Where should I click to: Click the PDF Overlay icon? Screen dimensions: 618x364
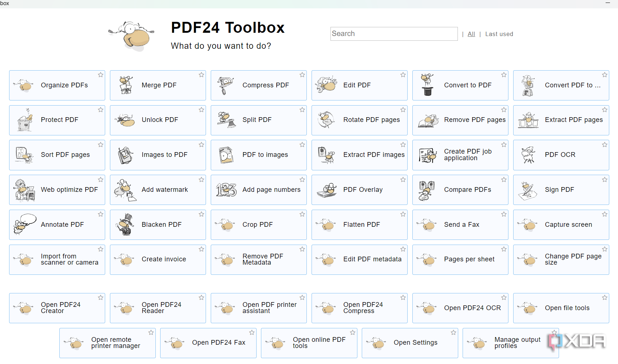click(327, 190)
